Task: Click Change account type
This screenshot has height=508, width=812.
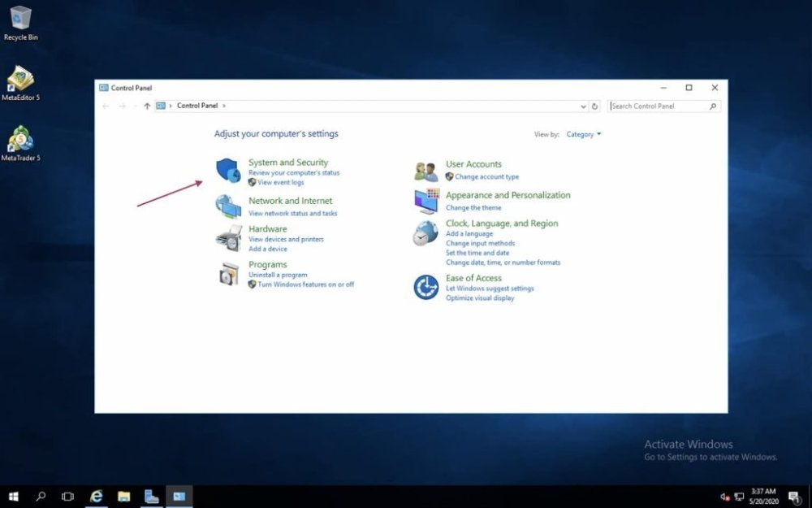Action: [486, 176]
